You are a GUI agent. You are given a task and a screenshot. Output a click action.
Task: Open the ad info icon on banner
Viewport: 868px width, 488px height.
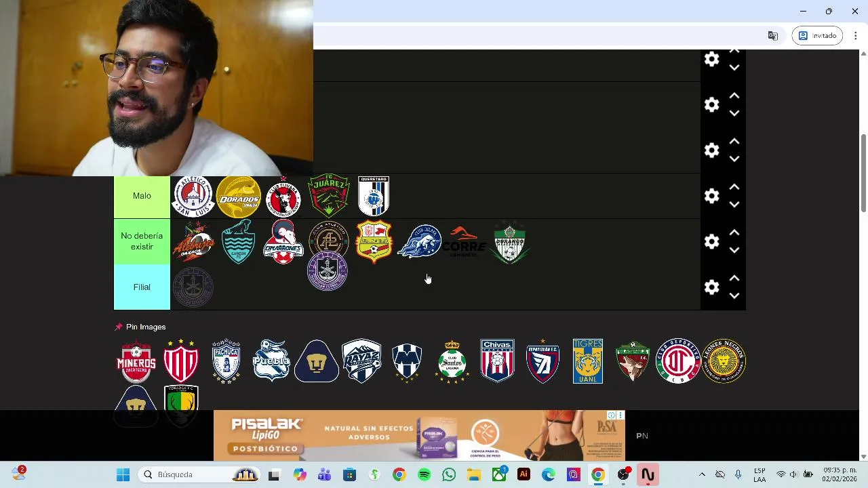[x=612, y=415]
